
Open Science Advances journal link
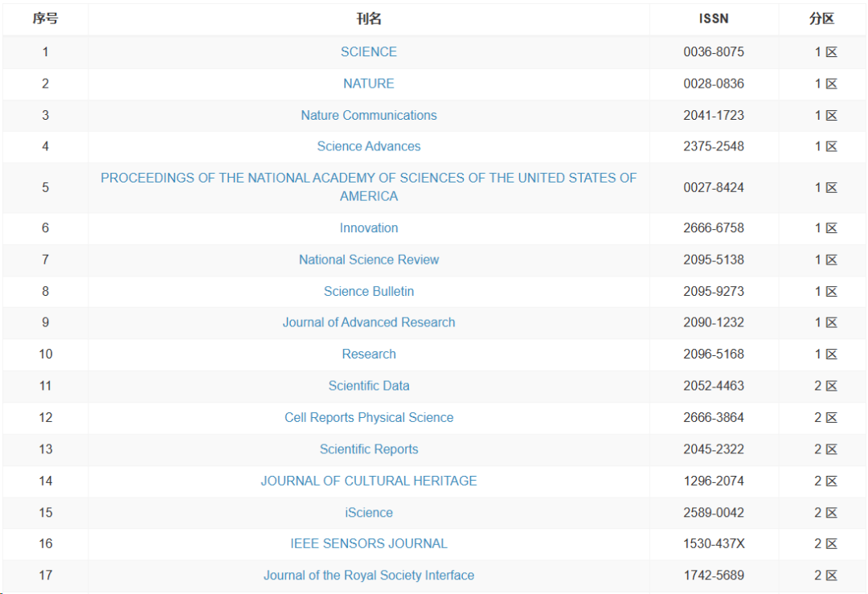coord(369,146)
